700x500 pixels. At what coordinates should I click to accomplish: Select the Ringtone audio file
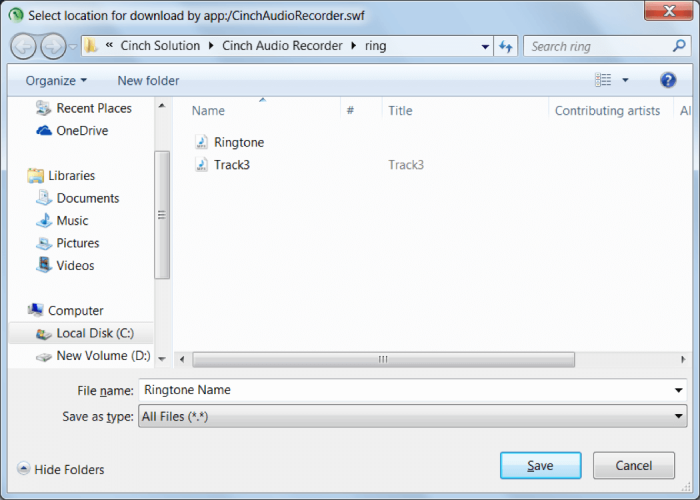238,142
